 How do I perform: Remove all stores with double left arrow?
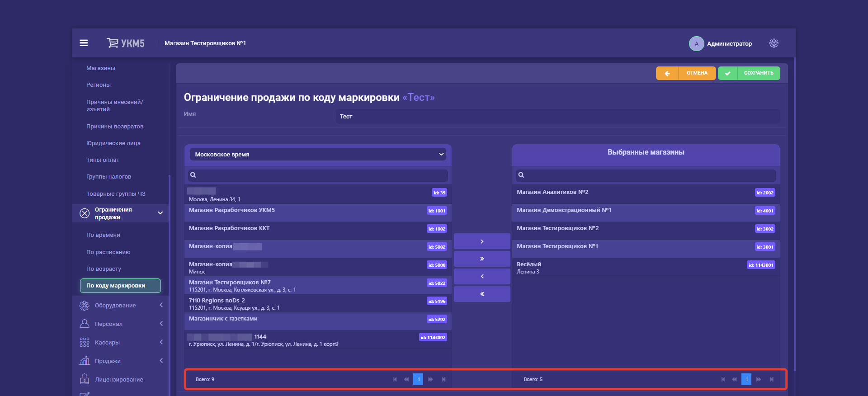[482, 294]
